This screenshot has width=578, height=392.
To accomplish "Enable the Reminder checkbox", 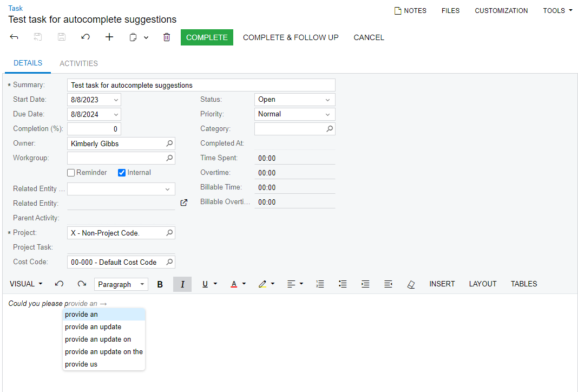I will (x=71, y=173).
